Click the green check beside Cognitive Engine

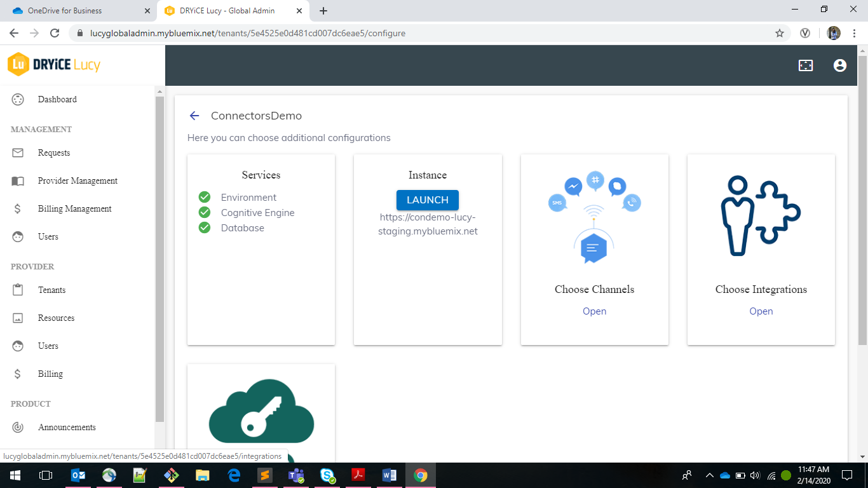[x=205, y=213]
